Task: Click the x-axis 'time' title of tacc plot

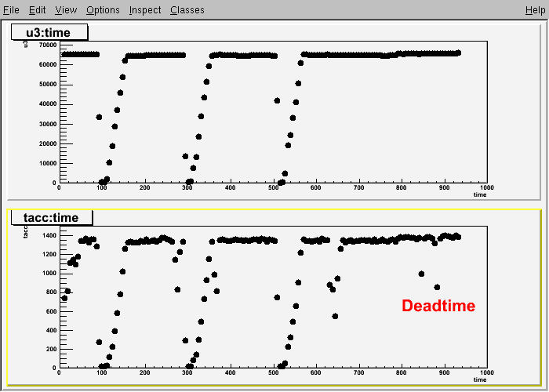Action: [x=480, y=379]
